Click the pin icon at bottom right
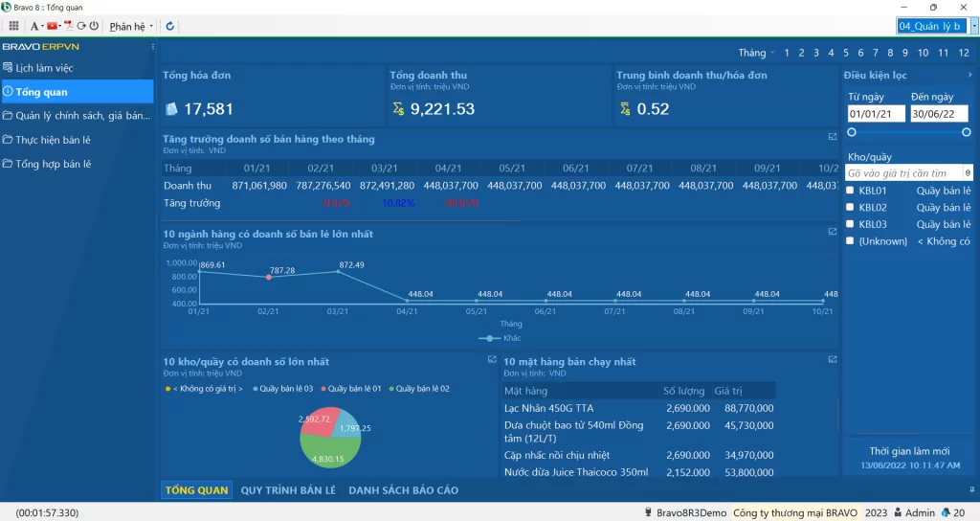The image size is (980, 521). (x=971, y=489)
